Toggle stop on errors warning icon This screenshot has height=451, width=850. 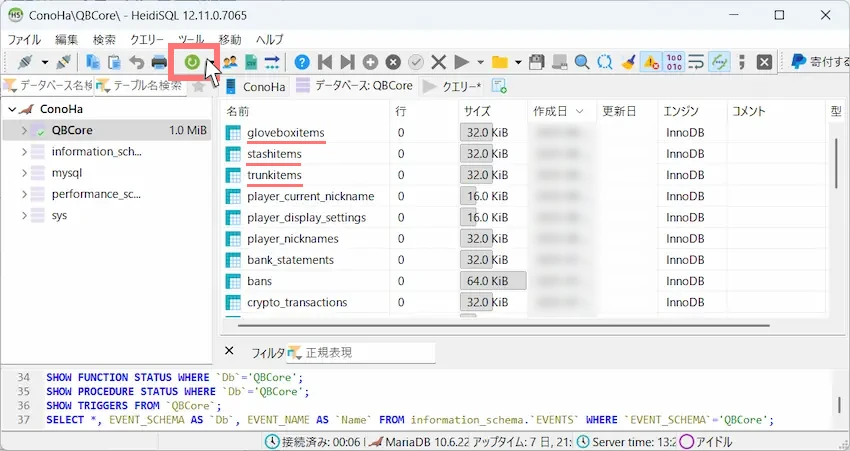coord(651,62)
